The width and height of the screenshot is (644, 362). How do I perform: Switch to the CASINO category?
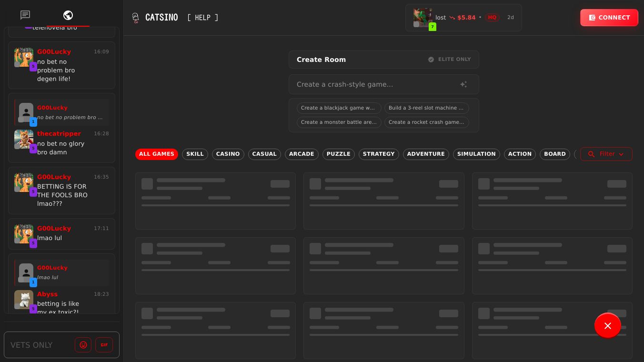(228, 154)
